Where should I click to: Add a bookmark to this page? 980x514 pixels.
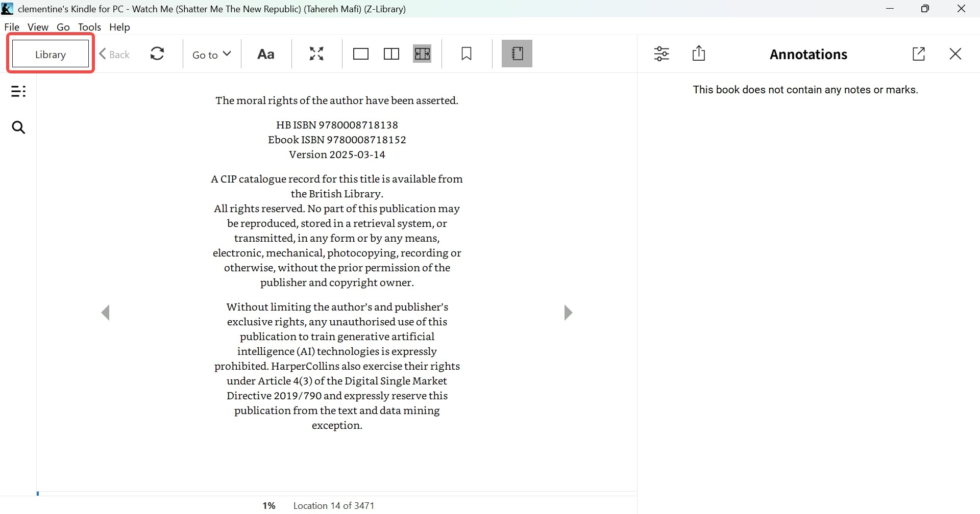(466, 54)
